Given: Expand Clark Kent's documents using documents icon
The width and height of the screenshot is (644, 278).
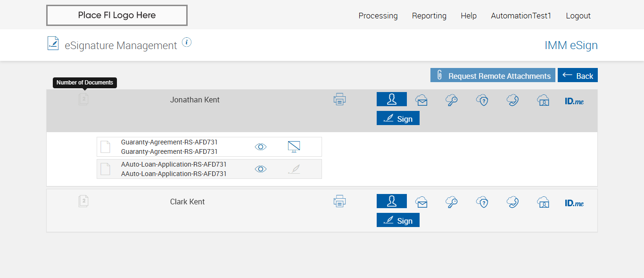Looking at the screenshot, I should (83, 202).
